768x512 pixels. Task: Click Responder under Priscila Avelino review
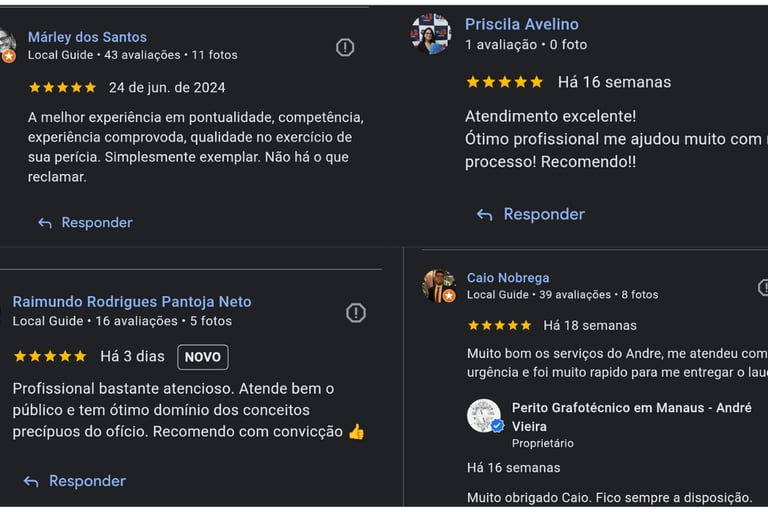544,214
